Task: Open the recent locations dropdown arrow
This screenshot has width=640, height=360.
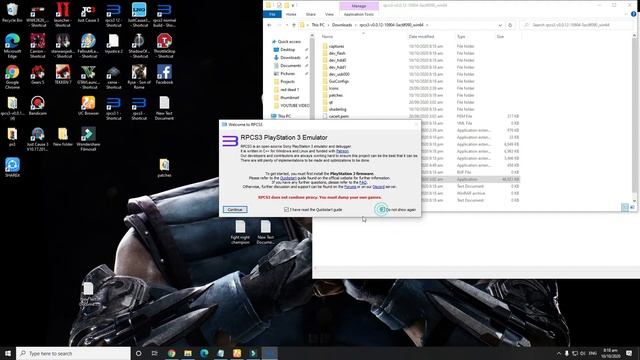Action: click(x=287, y=25)
